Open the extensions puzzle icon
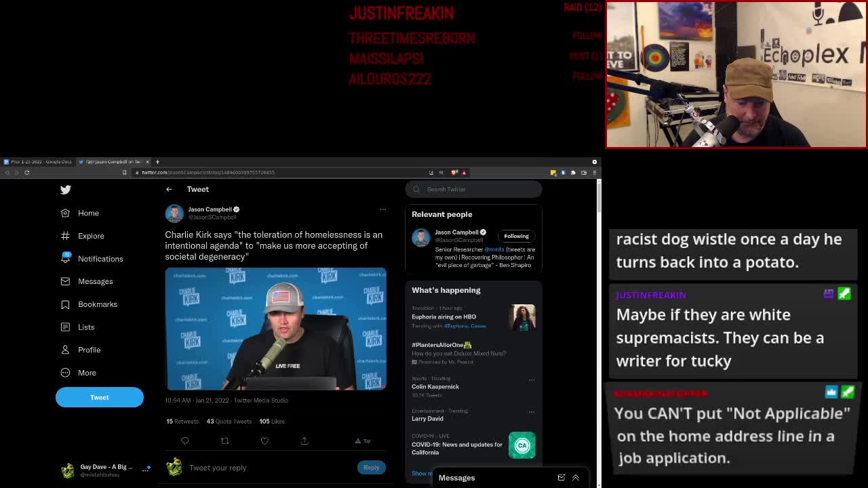The width and height of the screenshot is (868, 488). tap(574, 173)
